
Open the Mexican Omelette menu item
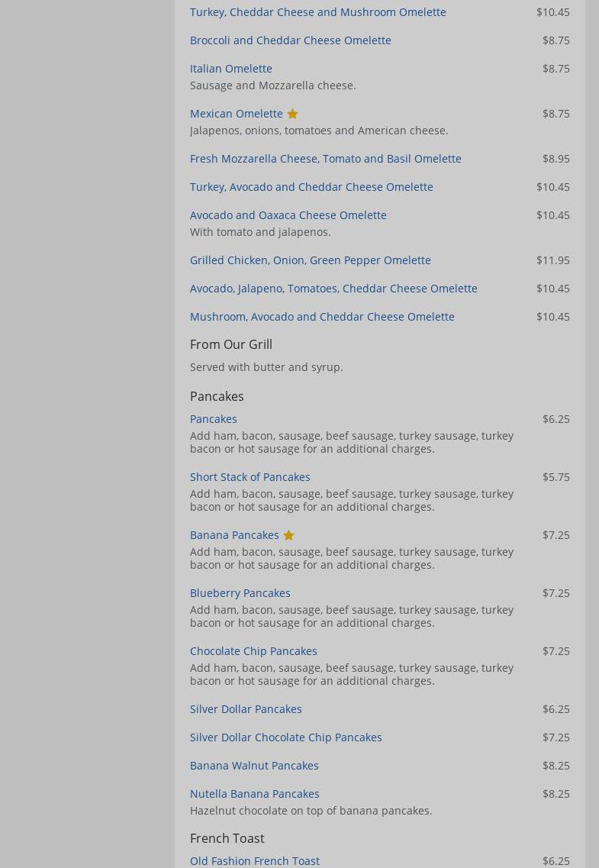point(236,114)
